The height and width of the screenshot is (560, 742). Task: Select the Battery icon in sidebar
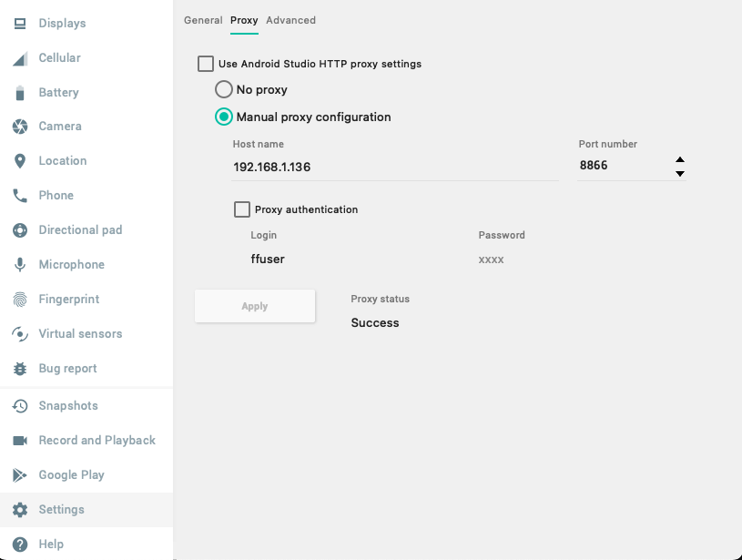[20, 93]
